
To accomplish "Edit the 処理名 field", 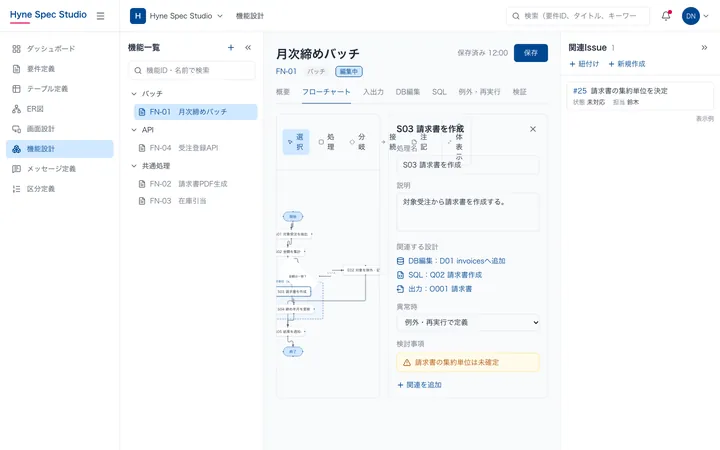I will tap(467, 165).
